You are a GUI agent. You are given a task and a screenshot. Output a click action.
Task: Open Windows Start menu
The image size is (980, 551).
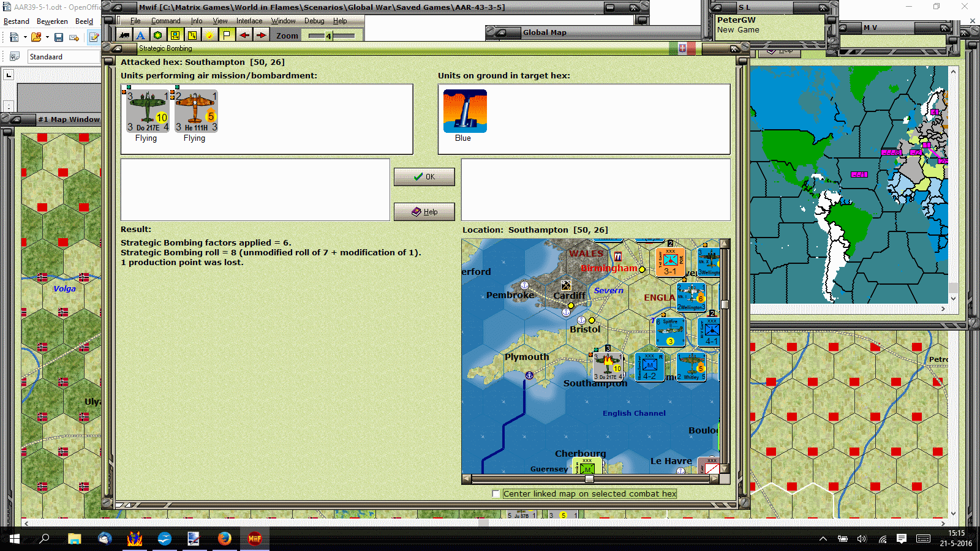point(15,539)
